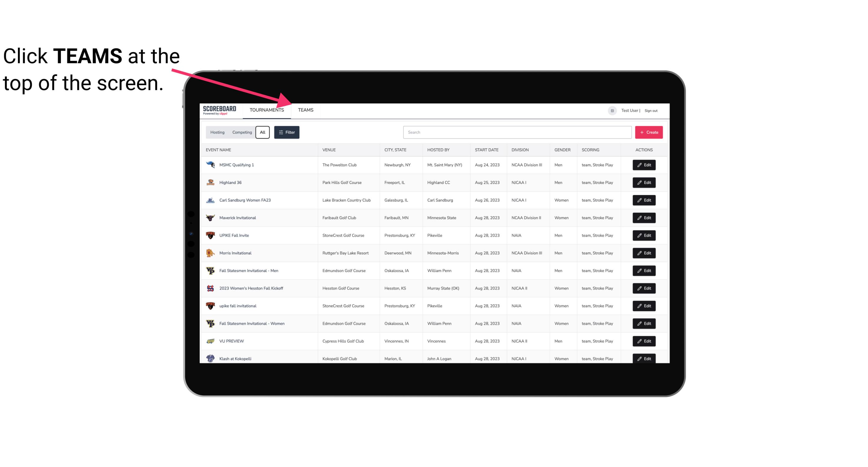Click the tournament logo icon for Carl Sandburg Women FA23

pos(210,200)
